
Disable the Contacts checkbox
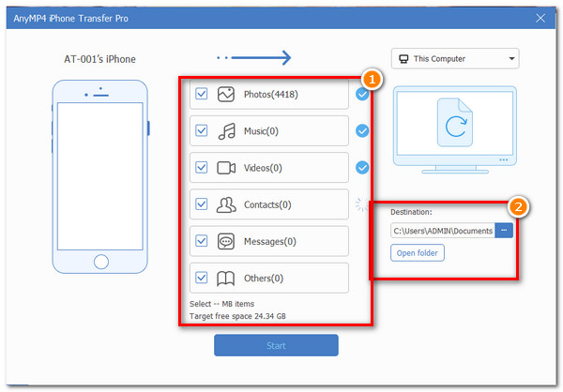pos(202,204)
